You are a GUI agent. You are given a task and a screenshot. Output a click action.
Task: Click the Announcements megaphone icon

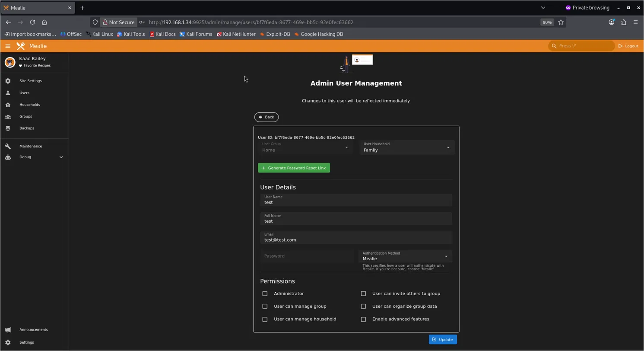click(x=8, y=329)
